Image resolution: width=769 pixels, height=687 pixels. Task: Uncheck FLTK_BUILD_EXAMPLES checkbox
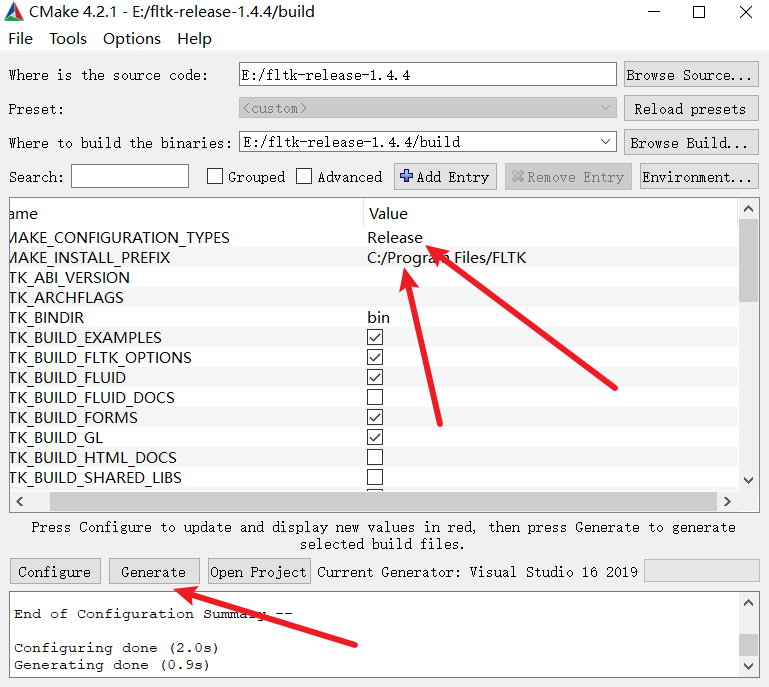(x=375, y=337)
